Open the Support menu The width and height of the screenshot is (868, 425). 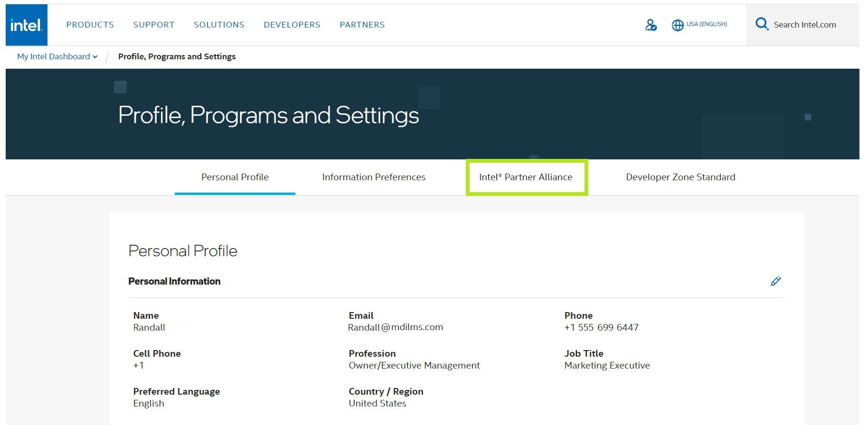154,25
